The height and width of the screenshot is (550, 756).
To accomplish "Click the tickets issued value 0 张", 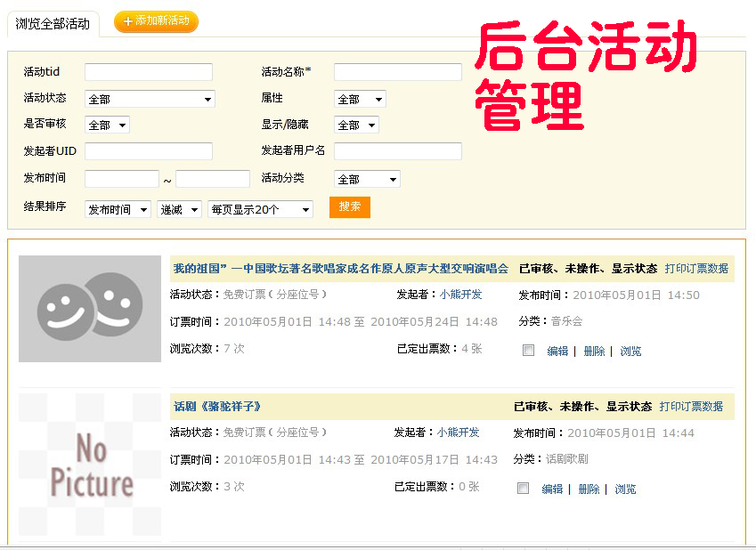I will [469, 487].
